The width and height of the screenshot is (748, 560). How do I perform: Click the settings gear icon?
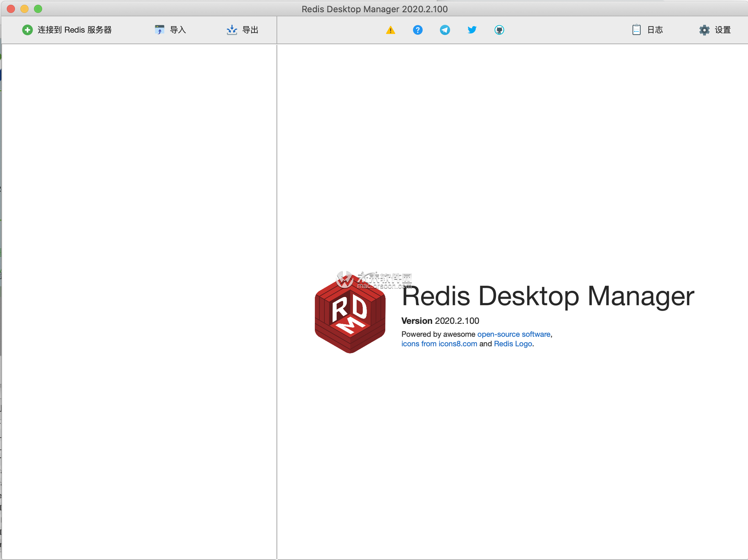click(x=704, y=30)
